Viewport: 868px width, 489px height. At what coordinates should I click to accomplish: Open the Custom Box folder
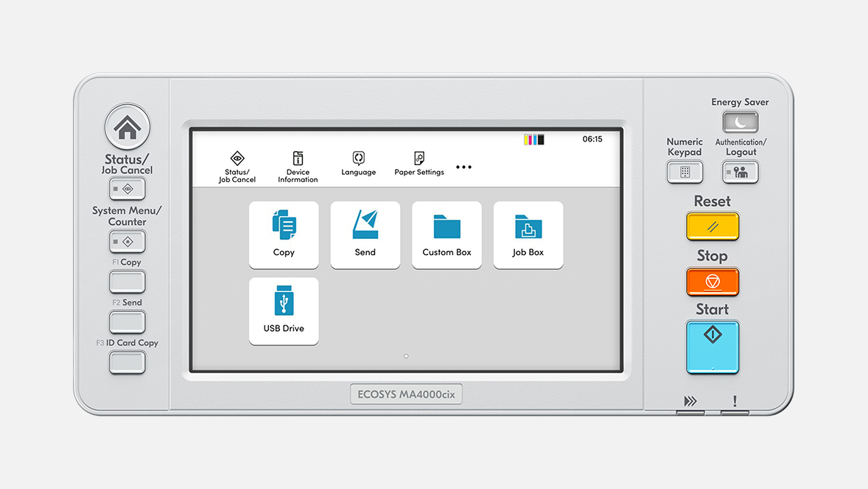coord(447,235)
